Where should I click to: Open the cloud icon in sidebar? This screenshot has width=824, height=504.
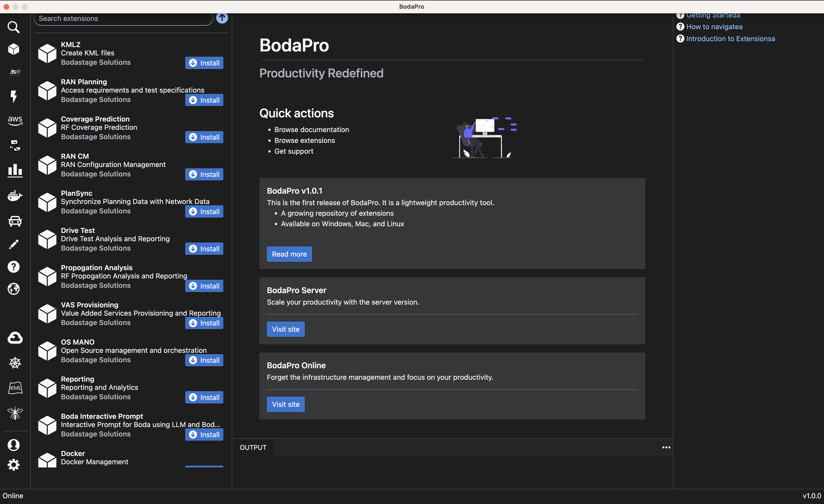pos(15,338)
